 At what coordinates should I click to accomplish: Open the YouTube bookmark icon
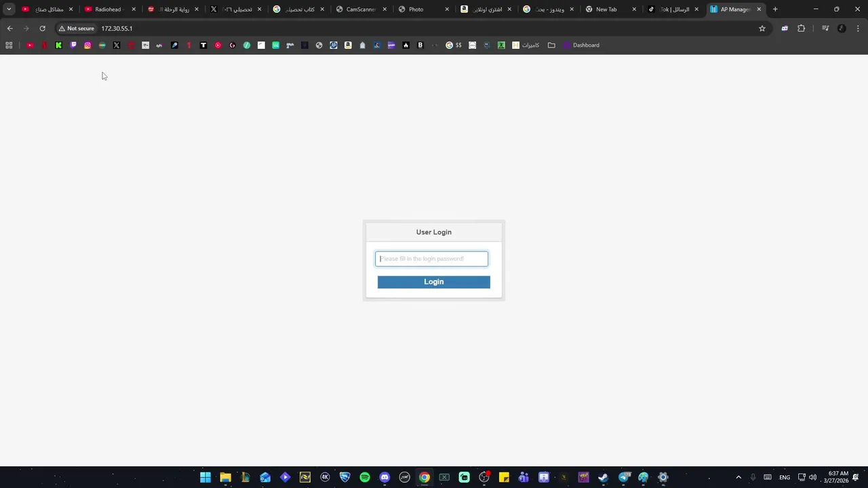pyautogui.click(x=30, y=45)
